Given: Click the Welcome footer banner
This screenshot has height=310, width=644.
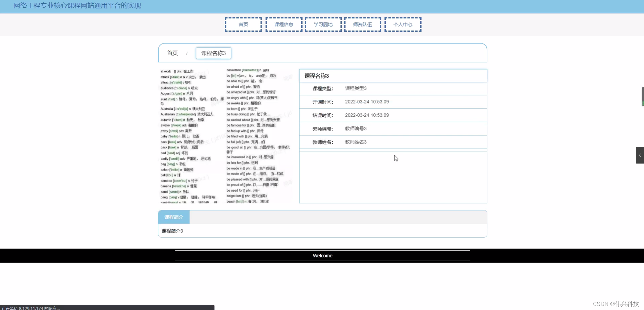Looking at the screenshot, I should point(322,255).
